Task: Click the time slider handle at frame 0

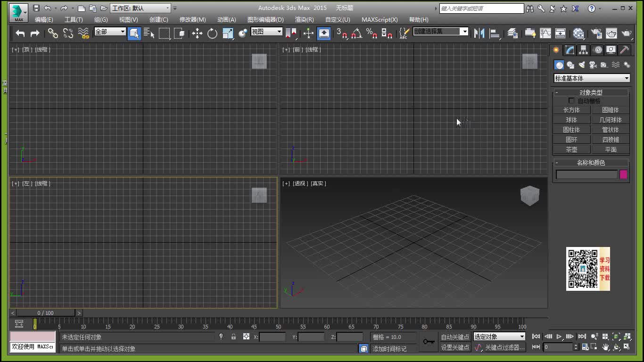Action: [34, 324]
